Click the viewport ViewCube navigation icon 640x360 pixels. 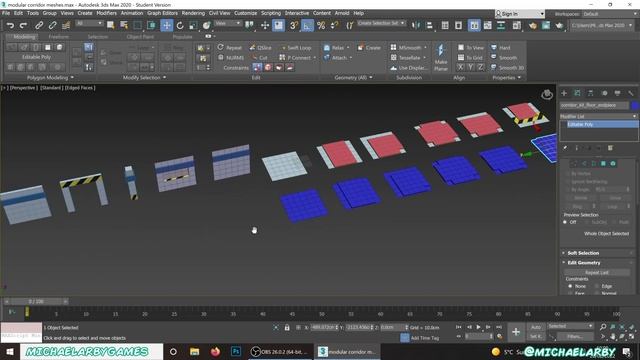[547, 95]
